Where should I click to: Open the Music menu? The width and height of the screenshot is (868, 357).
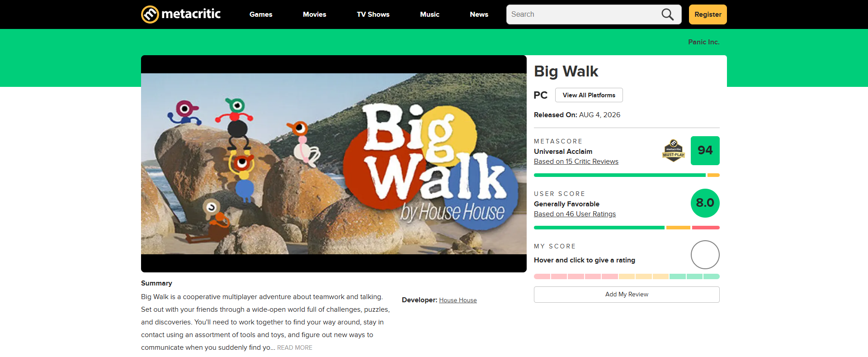click(429, 14)
